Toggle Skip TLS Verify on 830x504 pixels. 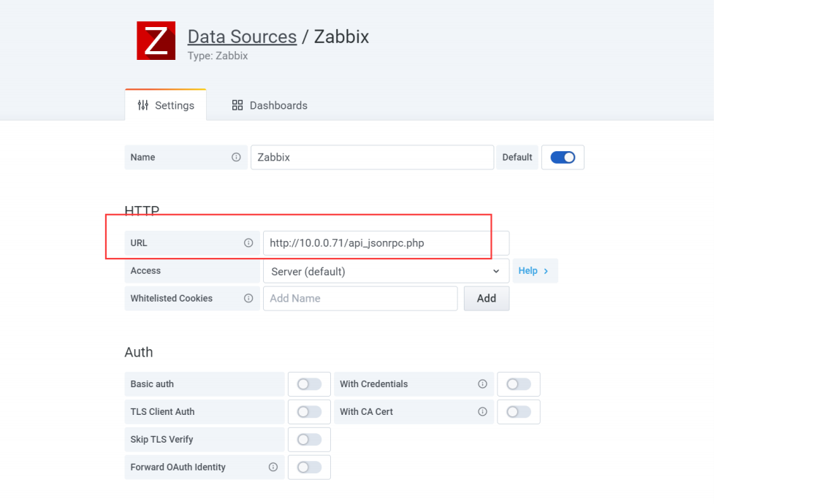[309, 440]
